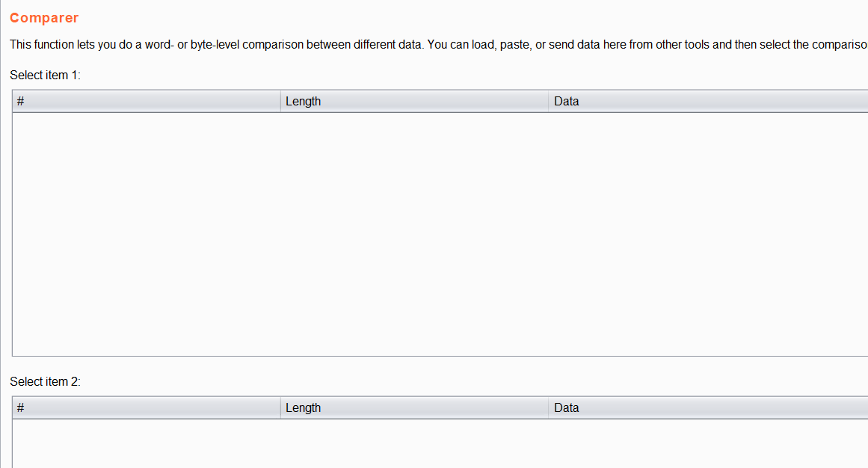Screen dimensions: 868x468
Task: Click the "Select item 2:" label
Action: (x=46, y=381)
